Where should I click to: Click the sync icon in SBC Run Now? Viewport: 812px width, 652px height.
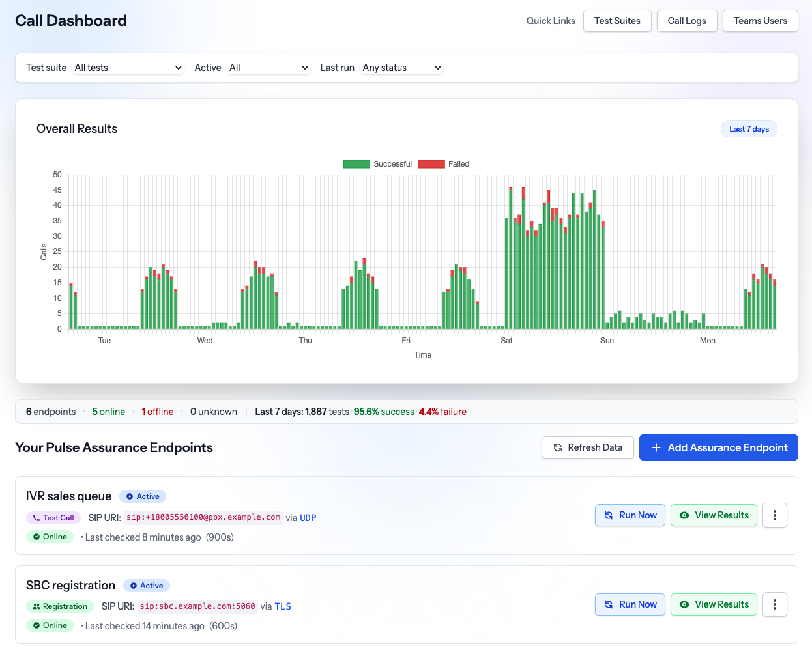609,604
